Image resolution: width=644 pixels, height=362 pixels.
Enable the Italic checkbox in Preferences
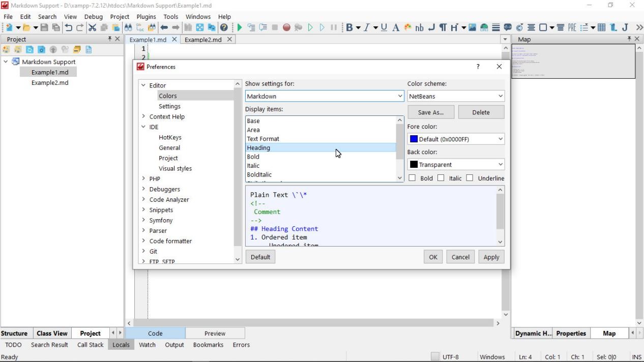[x=441, y=178]
